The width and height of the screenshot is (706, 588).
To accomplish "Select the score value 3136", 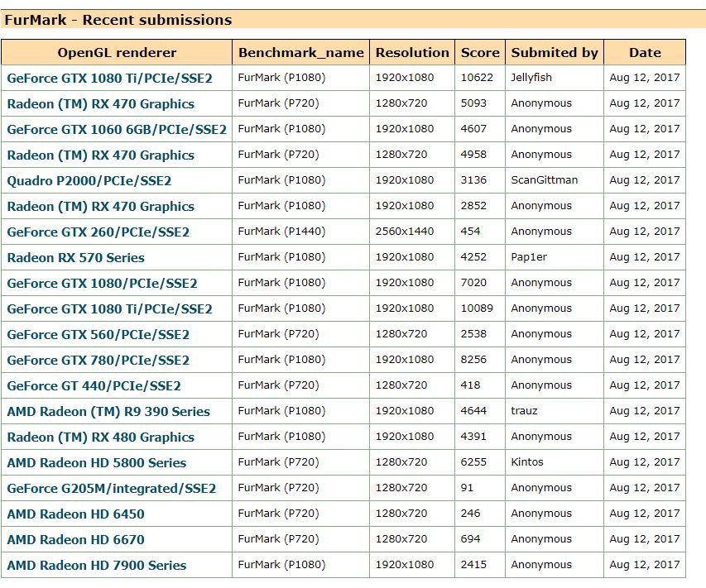I will pyautogui.click(x=473, y=180).
